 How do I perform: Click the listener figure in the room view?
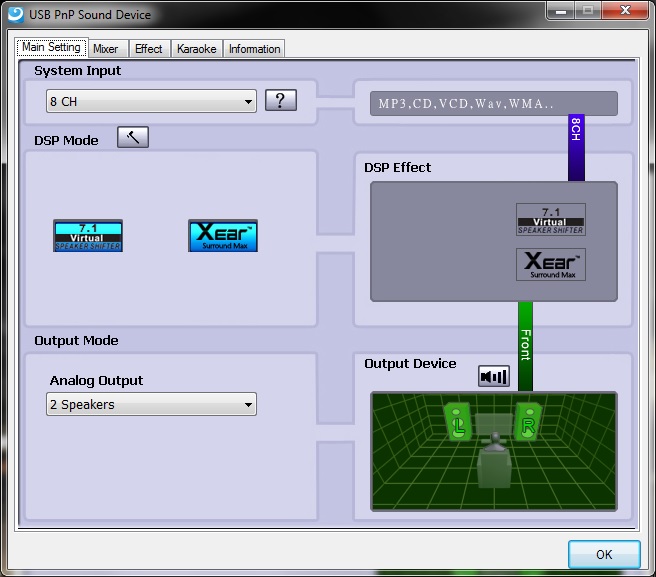pyautogui.click(x=495, y=460)
